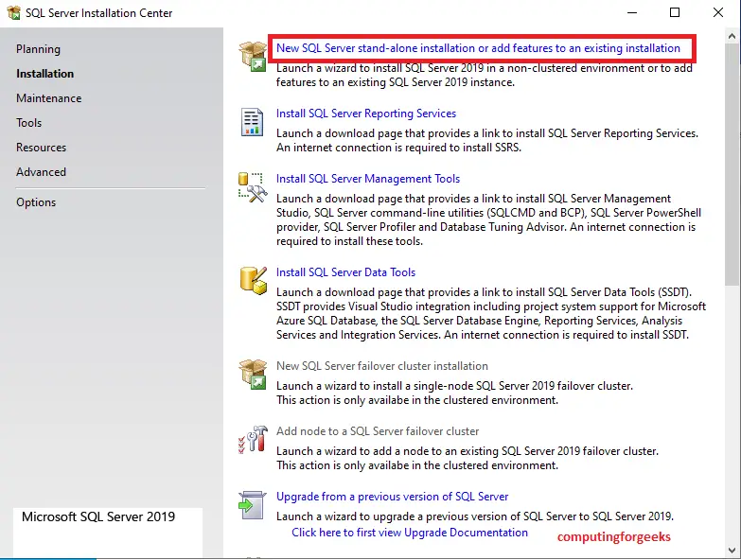Click the Add node tools icon
Screen dimensions: 741x560
pos(253,439)
